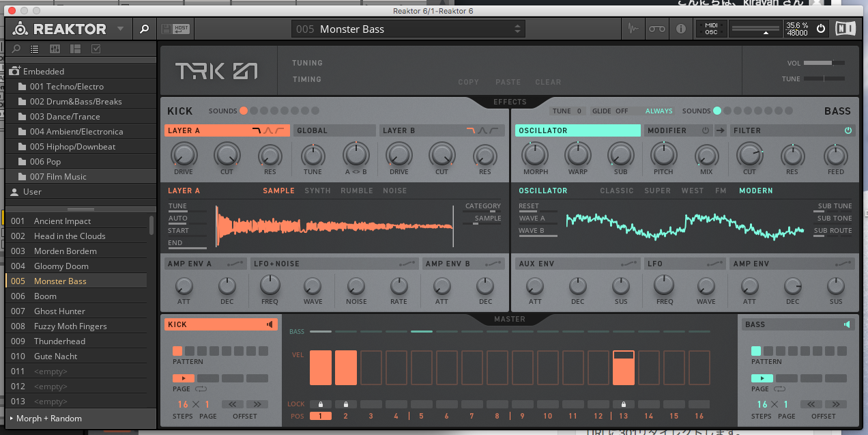Open the EFFECTS section tab
The height and width of the screenshot is (435, 868).
tap(510, 102)
